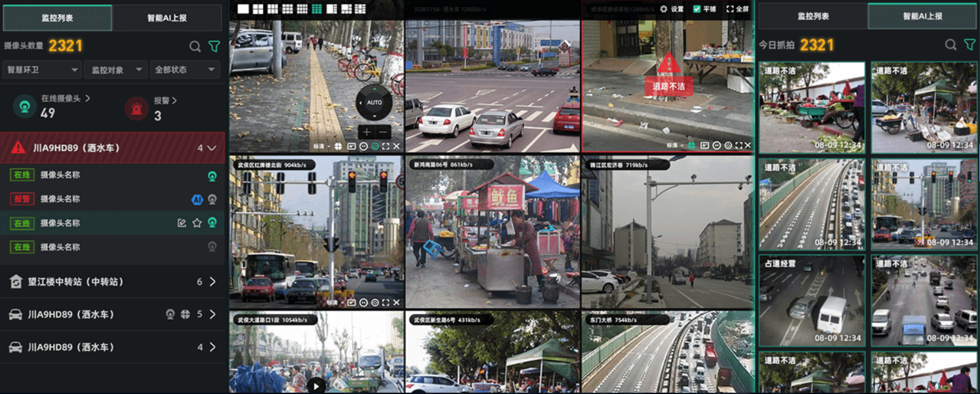Click the blue AI badge on 报警 camera row
980x394 pixels.
coord(197,199)
